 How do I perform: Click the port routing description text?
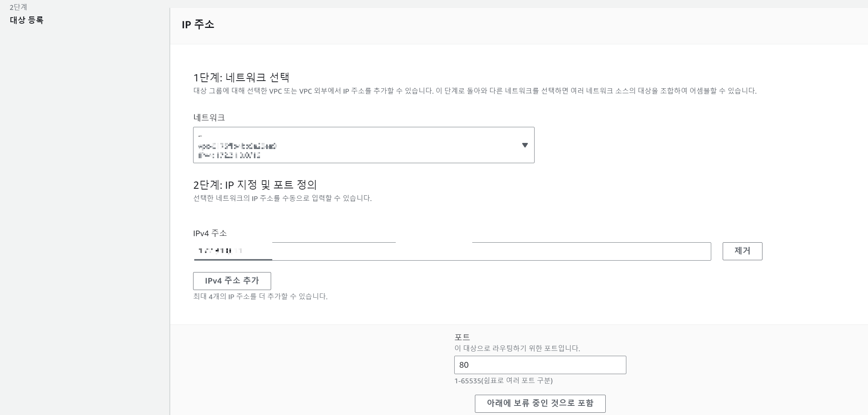point(517,349)
